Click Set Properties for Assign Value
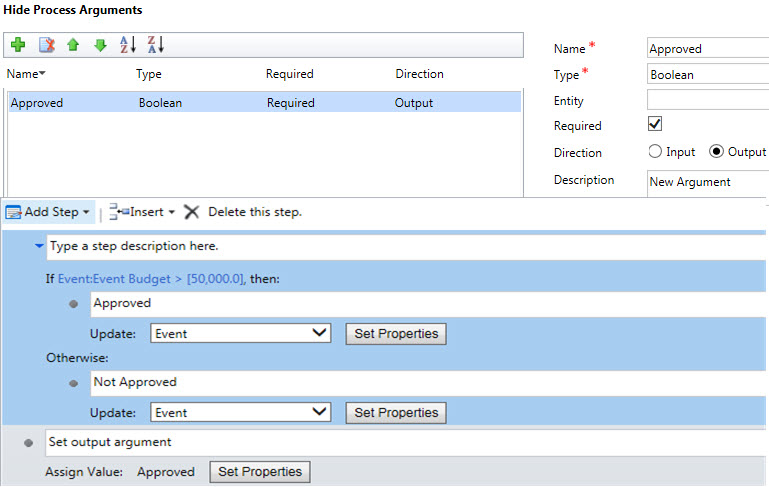This screenshot has width=769, height=487. point(260,472)
